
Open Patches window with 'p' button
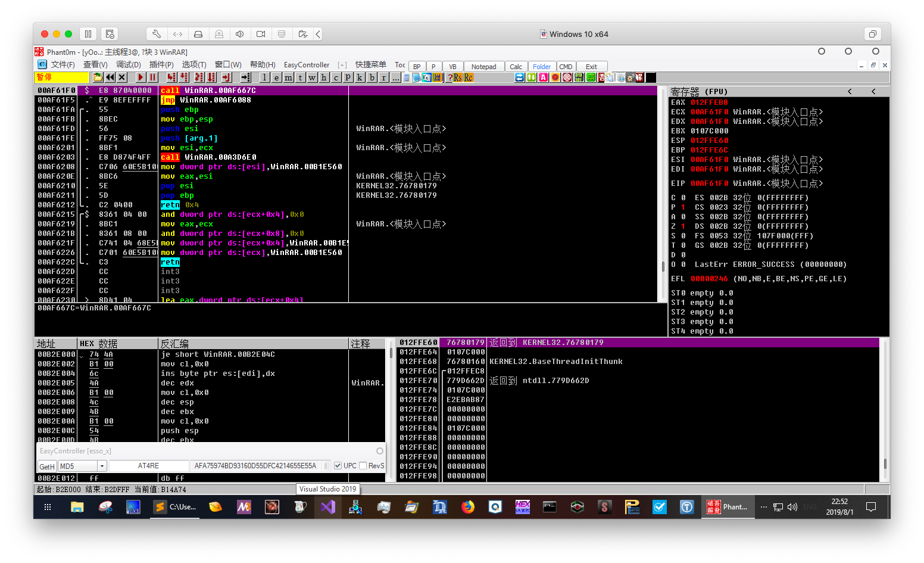(348, 77)
